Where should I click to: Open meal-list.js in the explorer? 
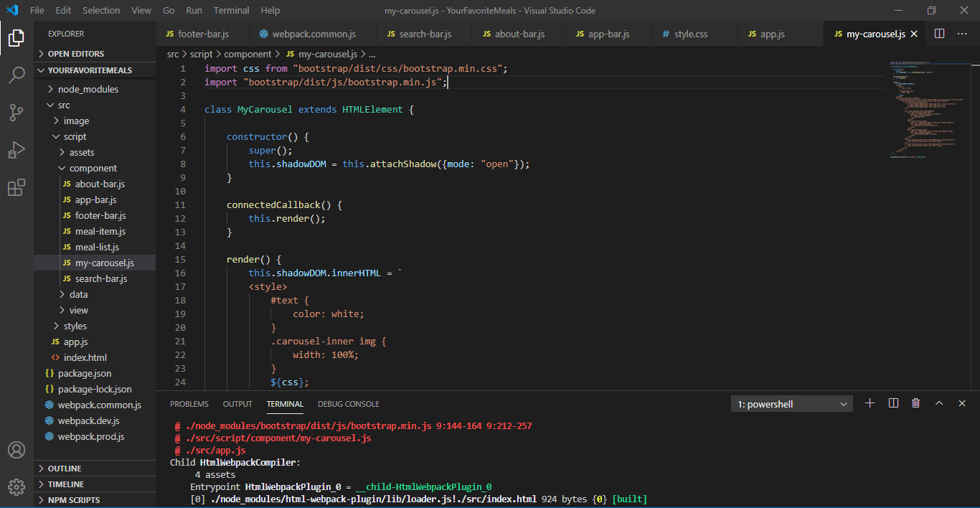coord(95,247)
